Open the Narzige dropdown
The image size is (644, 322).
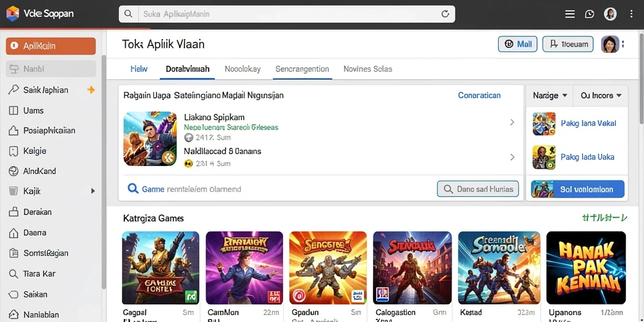point(550,96)
